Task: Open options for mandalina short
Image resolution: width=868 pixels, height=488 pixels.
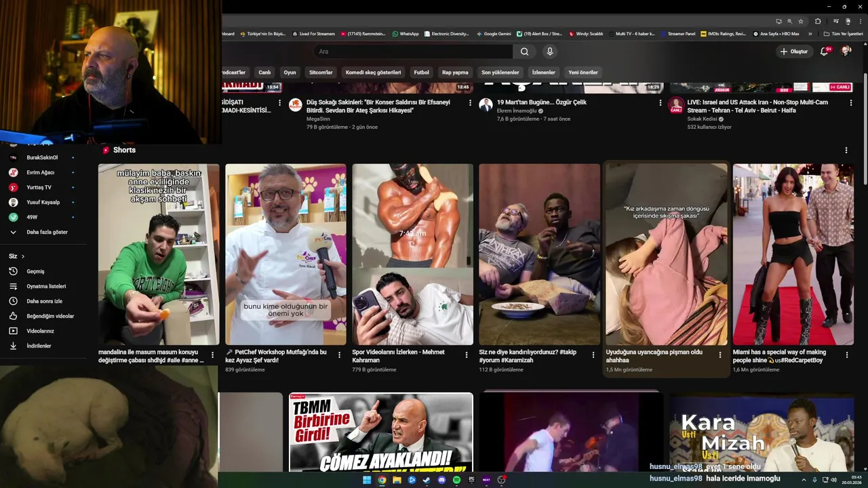Action: pos(212,354)
